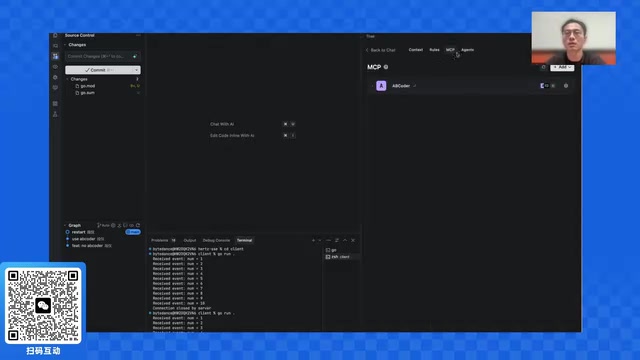
Task: Collapse the Changes file group
Action: click(x=79, y=79)
